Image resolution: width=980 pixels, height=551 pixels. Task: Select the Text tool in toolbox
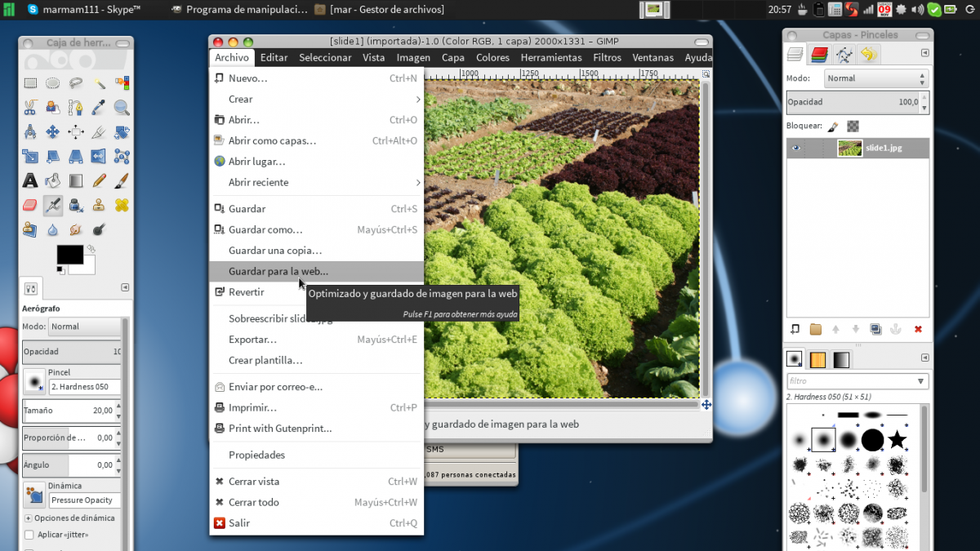point(30,180)
